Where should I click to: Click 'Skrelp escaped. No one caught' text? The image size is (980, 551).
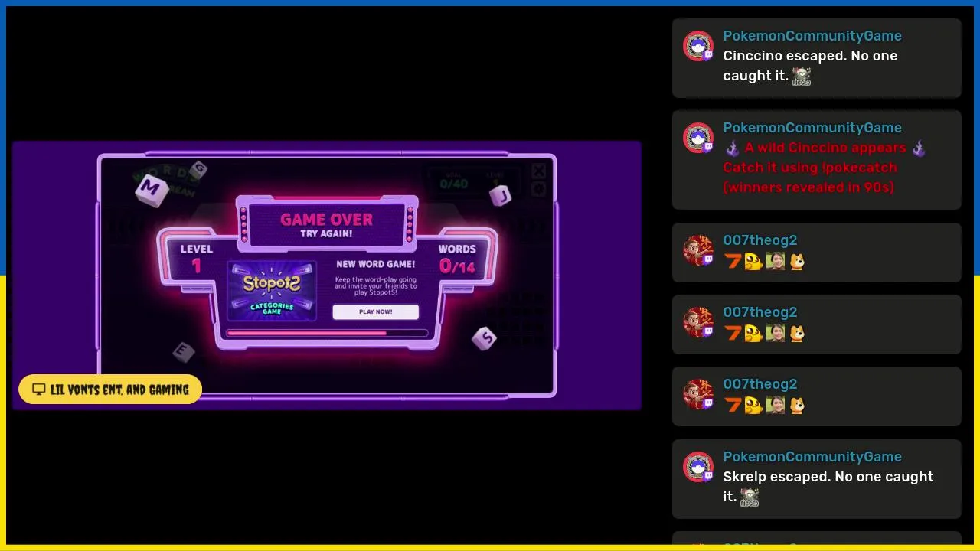[x=828, y=477]
